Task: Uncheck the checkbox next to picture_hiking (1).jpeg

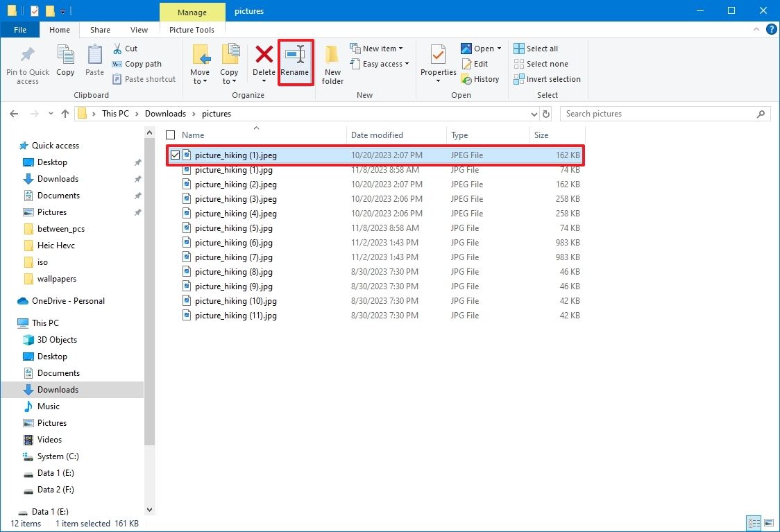Action: 174,155
